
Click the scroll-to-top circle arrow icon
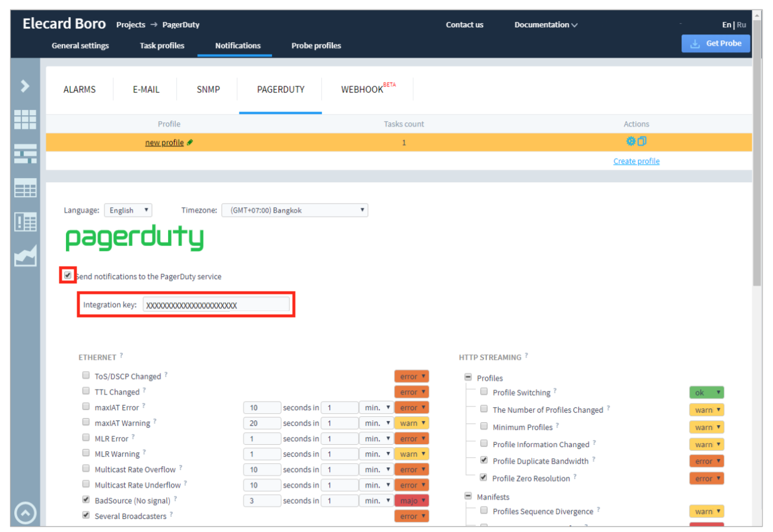click(25, 513)
